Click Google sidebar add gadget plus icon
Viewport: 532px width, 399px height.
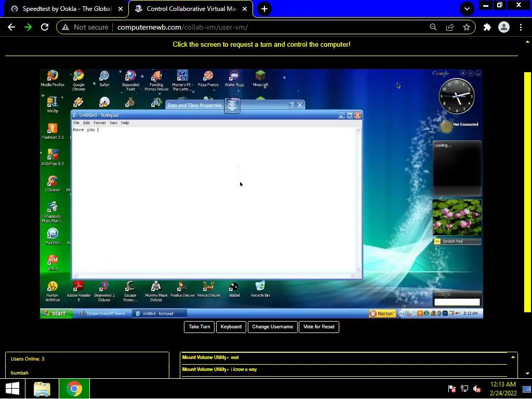pos(463,73)
